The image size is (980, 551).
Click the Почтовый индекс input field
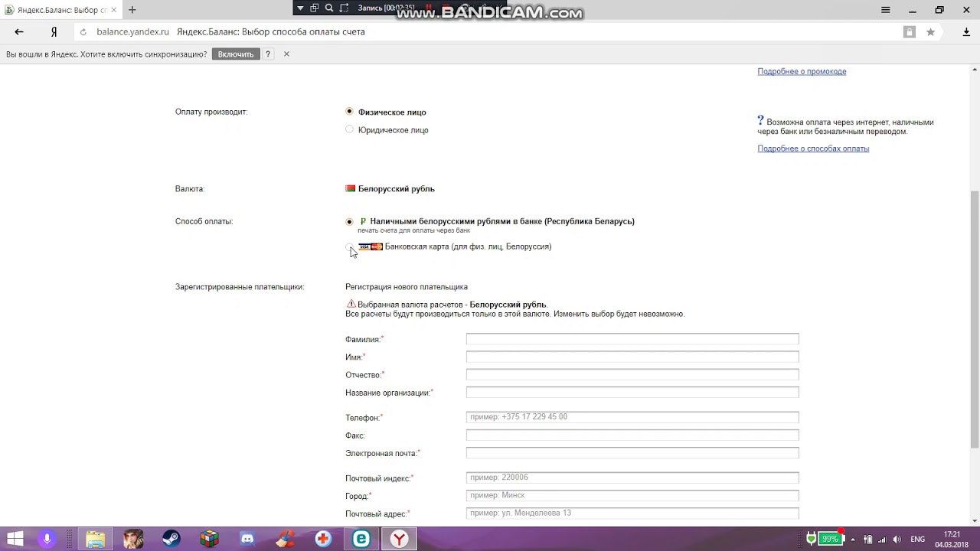click(632, 478)
